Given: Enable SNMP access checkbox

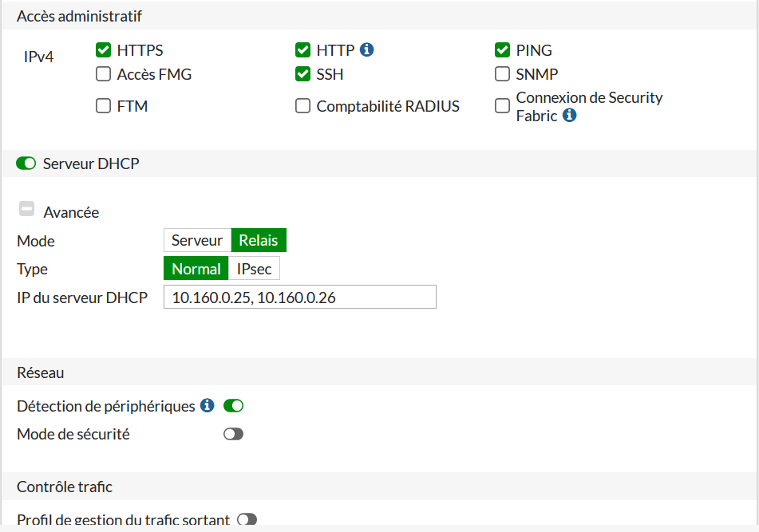Looking at the screenshot, I should click(502, 74).
